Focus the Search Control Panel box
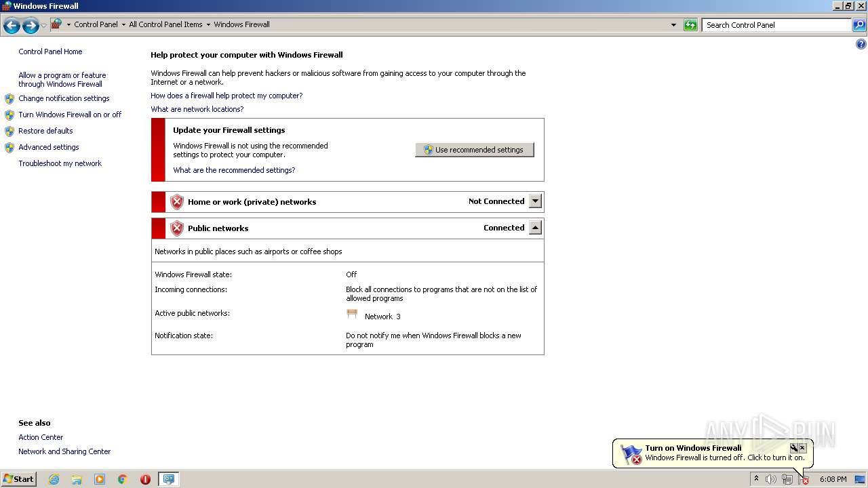 tap(776, 25)
